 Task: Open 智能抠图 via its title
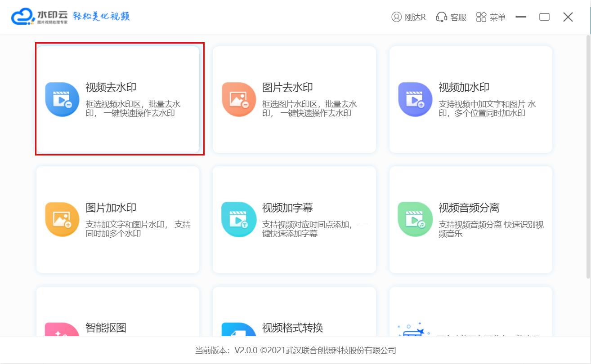click(x=106, y=328)
